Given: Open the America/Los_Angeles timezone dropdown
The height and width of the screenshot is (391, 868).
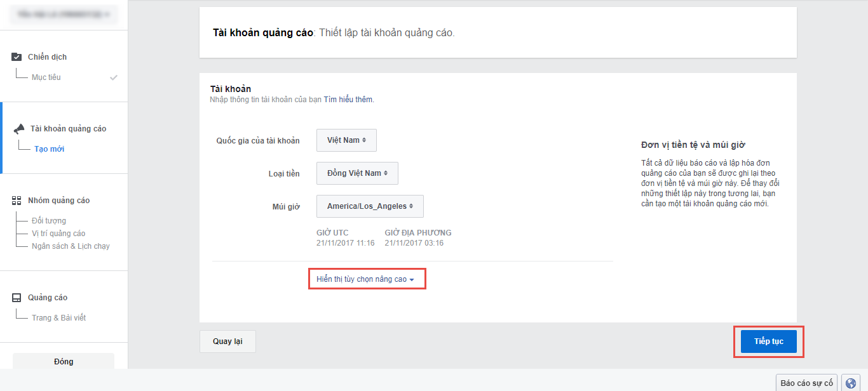Looking at the screenshot, I should (370, 206).
